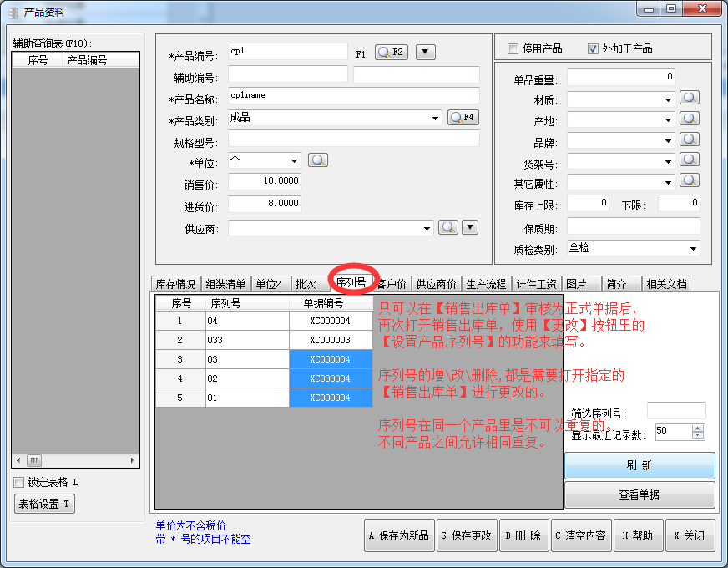Click the 材质 lookup magnifier icon

pyautogui.click(x=690, y=98)
